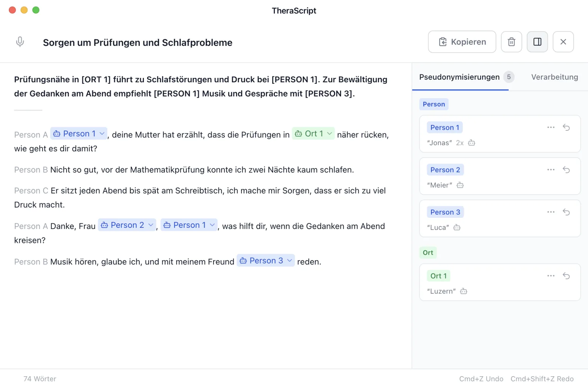Revert the Person 2 pseudonymization
This screenshot has width=588, height=388.
566,170
